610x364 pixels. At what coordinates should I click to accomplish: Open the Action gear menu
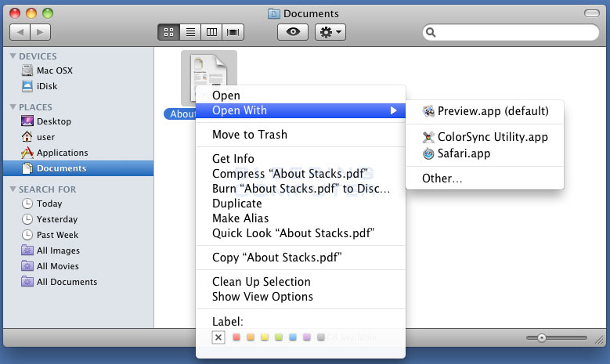click(x=330, y=32)
